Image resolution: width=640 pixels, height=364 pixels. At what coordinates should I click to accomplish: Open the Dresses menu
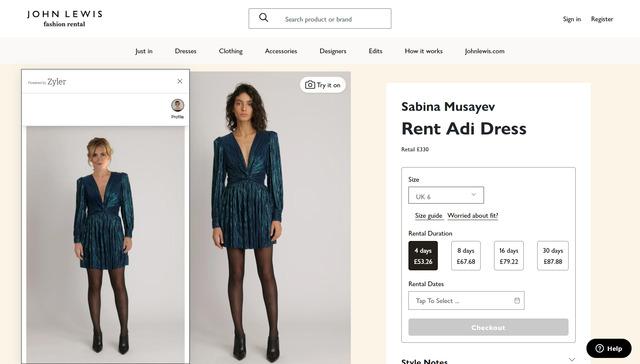coord(185,51)
